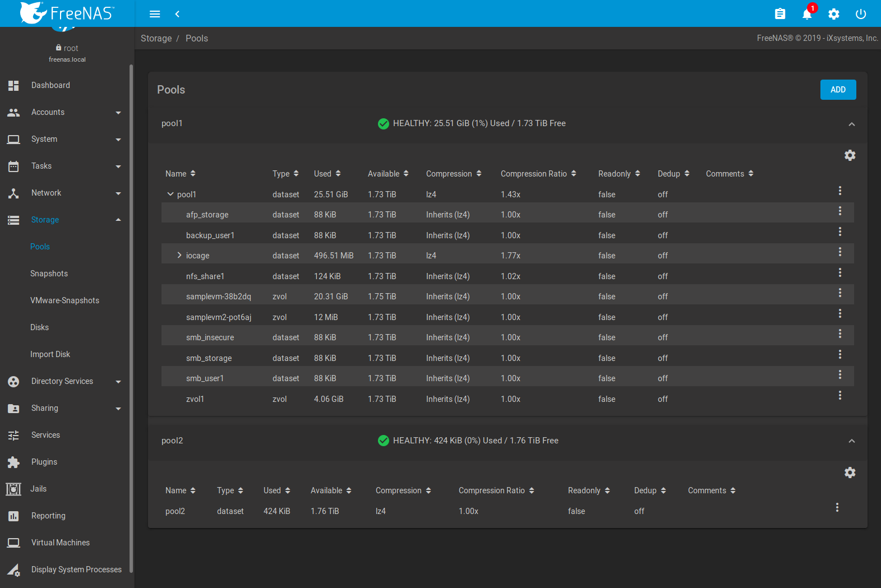Click 496.51 MiB used value
The width and height of the screenshot is (881, 588).
[334, 256]
